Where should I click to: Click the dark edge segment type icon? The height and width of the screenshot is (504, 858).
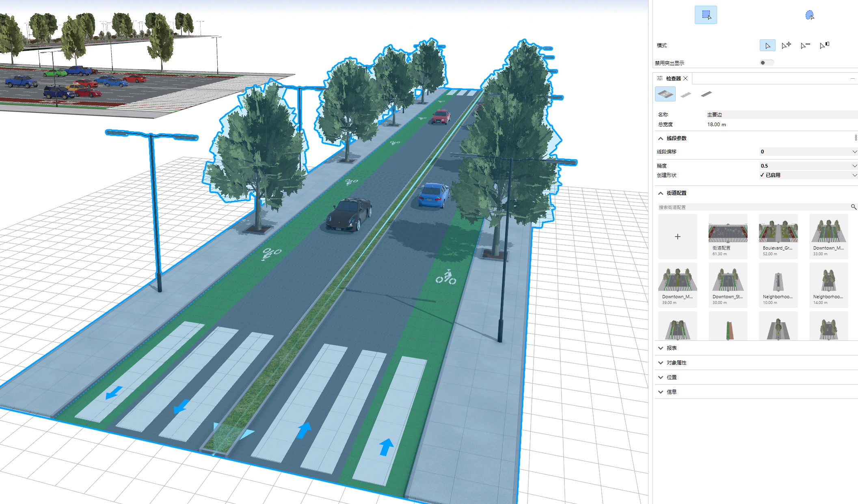(x=706, y=94)
